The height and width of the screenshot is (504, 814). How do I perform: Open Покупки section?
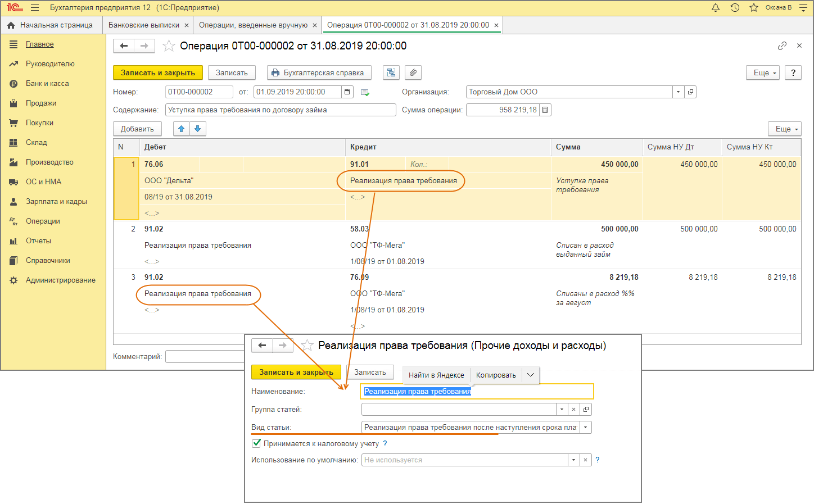click(39, 123)
